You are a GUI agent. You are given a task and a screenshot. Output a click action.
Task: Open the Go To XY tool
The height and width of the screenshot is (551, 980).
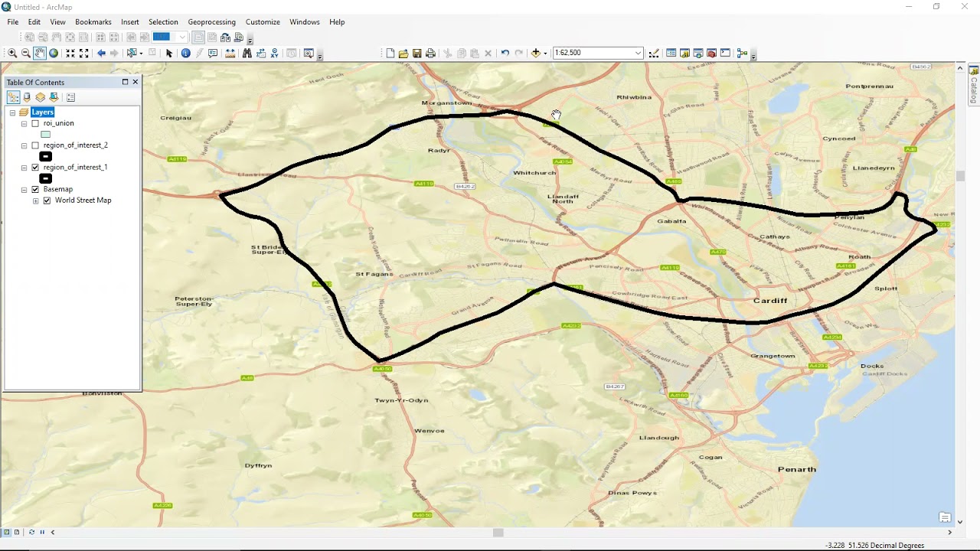[275, 53]
